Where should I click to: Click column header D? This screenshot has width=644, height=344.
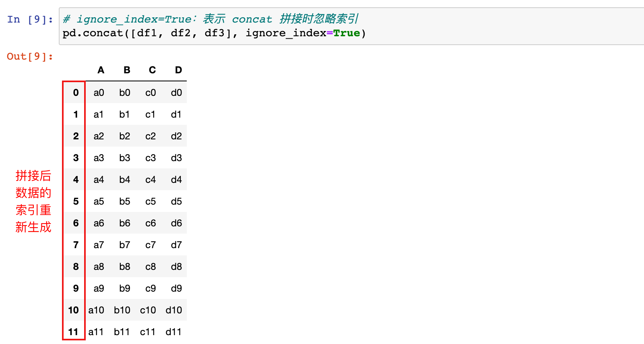178,70
